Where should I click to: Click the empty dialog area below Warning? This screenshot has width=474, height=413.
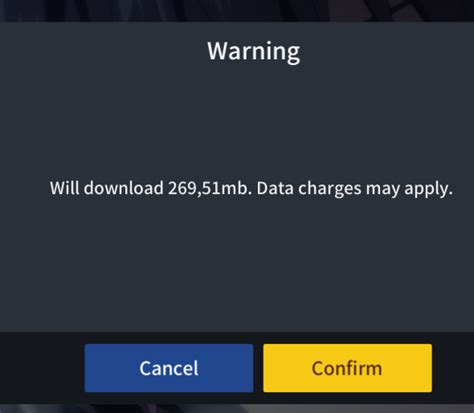(x=237, y=120)
